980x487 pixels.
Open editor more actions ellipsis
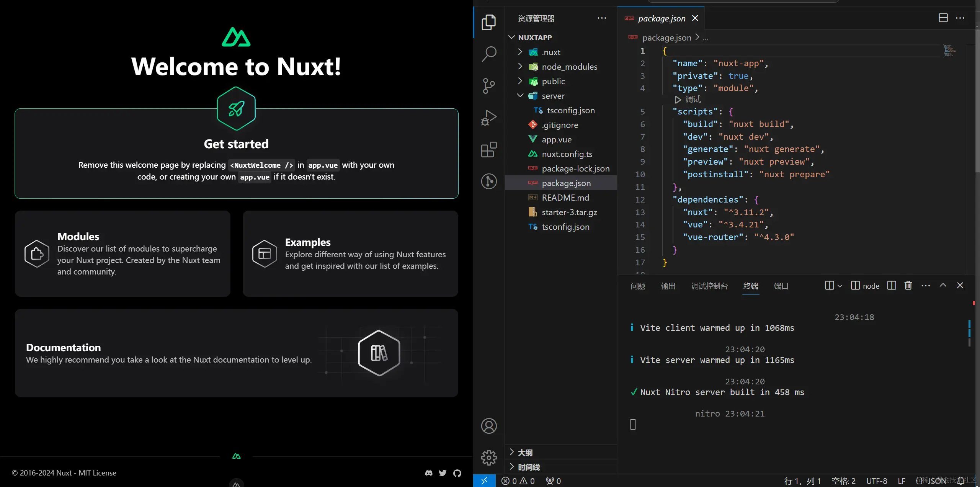(x=960, y=18)
